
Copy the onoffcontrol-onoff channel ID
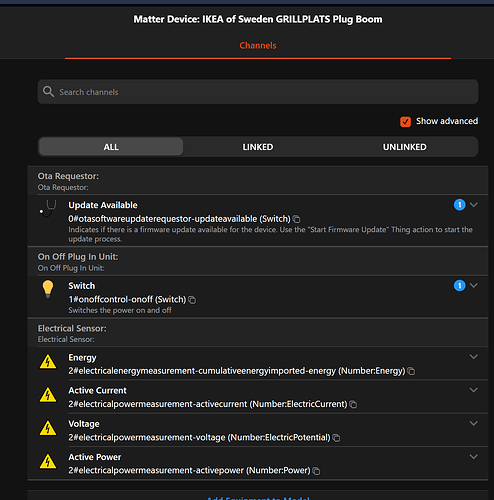coord(192,300)
